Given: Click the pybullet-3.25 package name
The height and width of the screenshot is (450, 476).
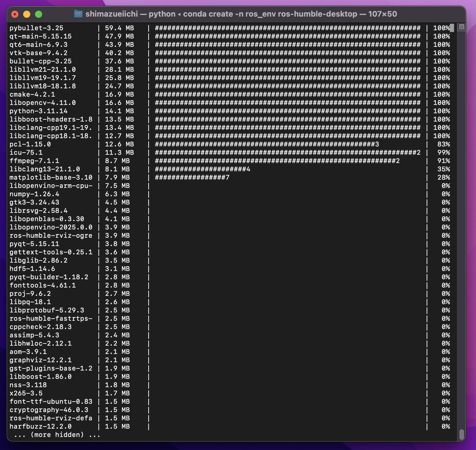Looking at the screenshot, I should (x=36, y=28).
